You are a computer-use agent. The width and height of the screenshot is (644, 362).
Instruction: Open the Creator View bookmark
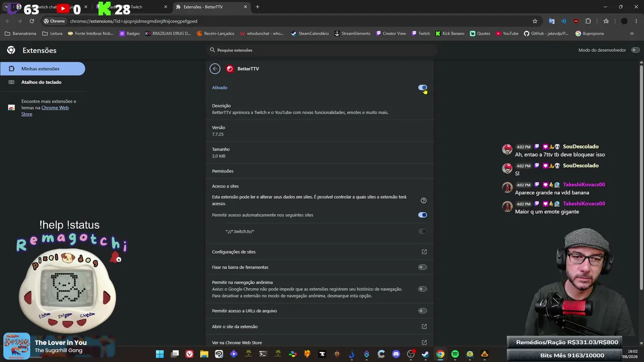tap(390, 34)
